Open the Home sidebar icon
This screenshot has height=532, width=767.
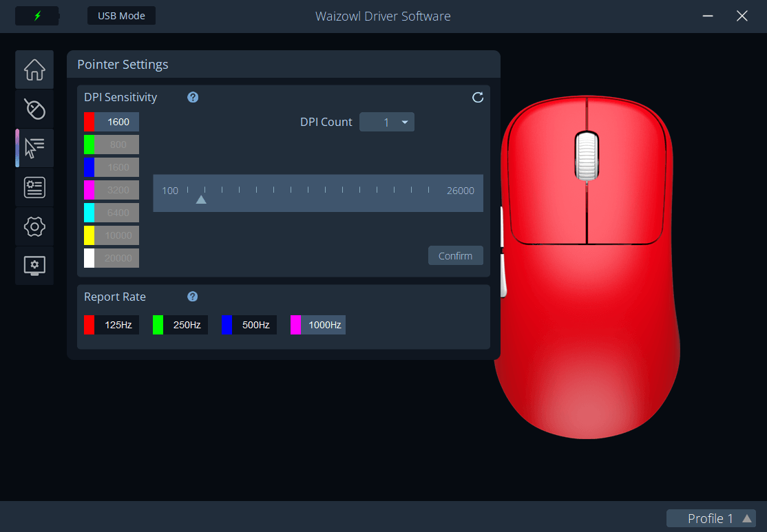coord(34,70)
